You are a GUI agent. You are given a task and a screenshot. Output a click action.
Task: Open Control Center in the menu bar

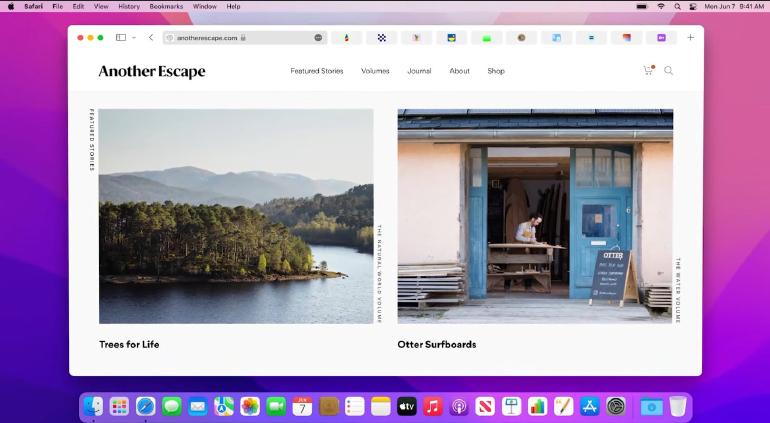693,6
